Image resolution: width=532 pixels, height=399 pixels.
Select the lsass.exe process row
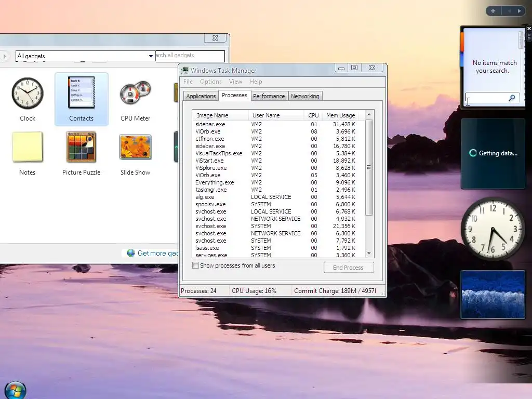tap(279, 248)
